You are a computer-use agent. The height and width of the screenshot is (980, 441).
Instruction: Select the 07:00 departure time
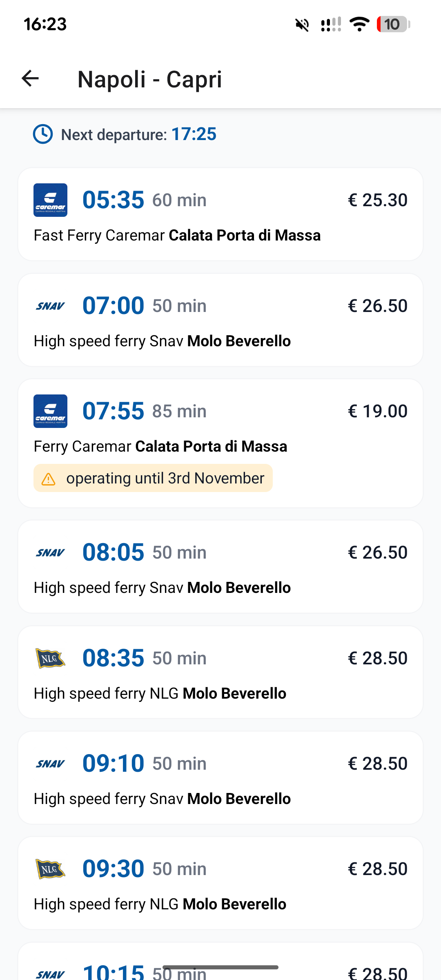point(113,306)
